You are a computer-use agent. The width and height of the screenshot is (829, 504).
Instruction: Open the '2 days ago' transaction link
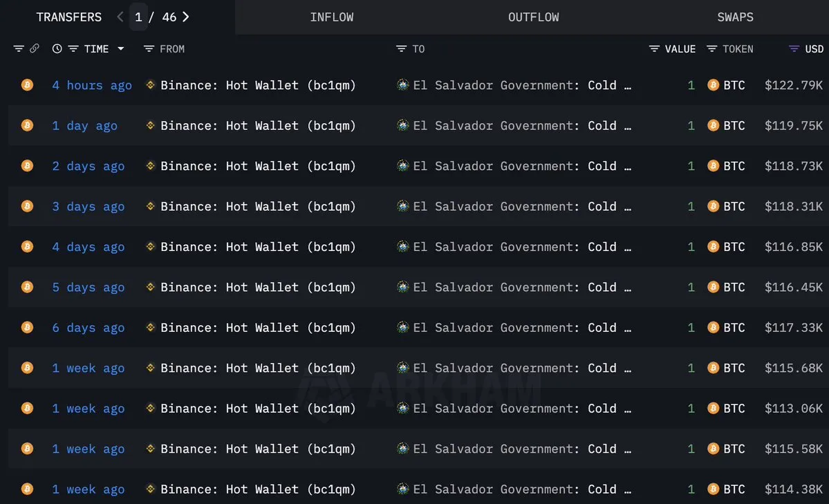[x=89, y=166]
